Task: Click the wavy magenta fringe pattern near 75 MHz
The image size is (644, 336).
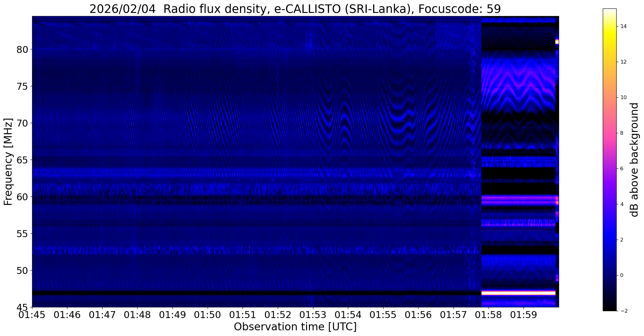Action: click(518, 85)
